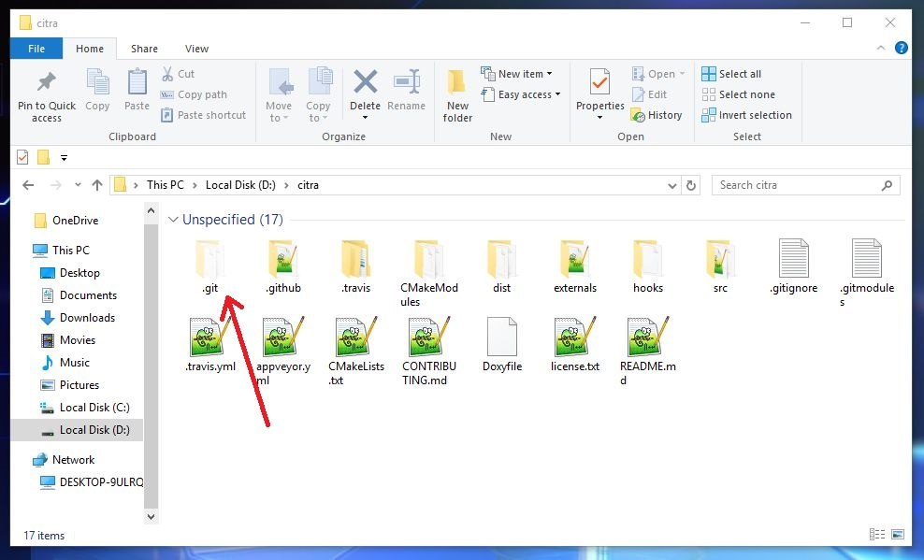The image size is (924, 560).
Task: Switch to the Home ribbon tab
Action: pyautogui.click(x=90, y=49)
